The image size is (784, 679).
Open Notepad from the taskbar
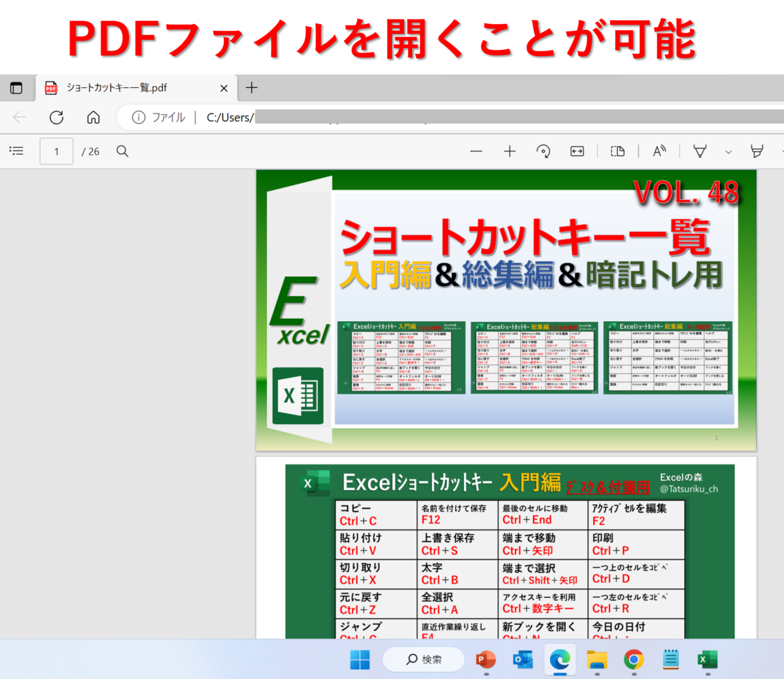671,659
